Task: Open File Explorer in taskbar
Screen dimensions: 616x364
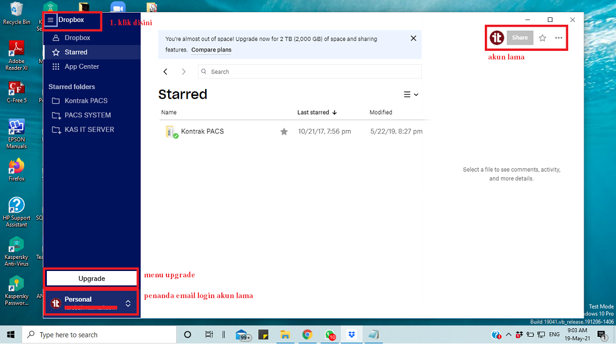Action: pos(285,335)
